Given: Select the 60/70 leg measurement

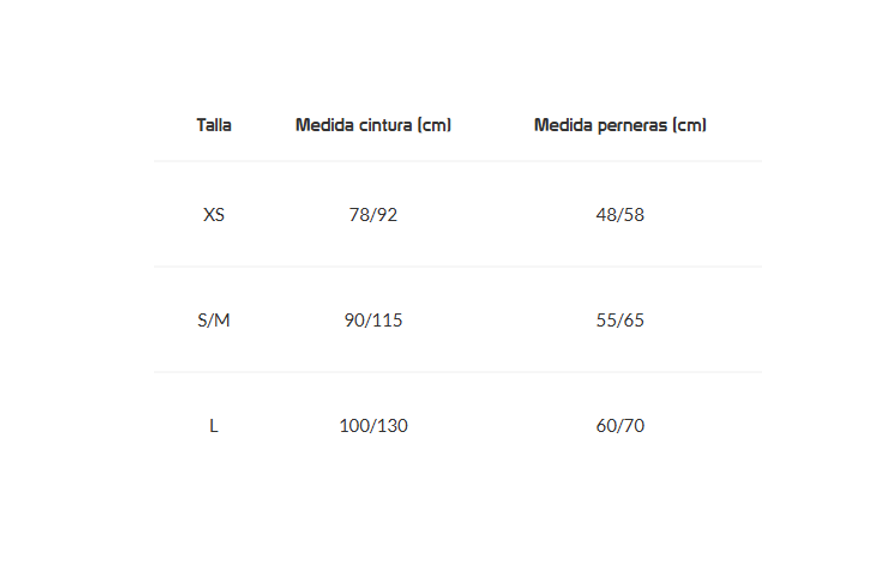Looking at the screenshot, I should point(620,426).
